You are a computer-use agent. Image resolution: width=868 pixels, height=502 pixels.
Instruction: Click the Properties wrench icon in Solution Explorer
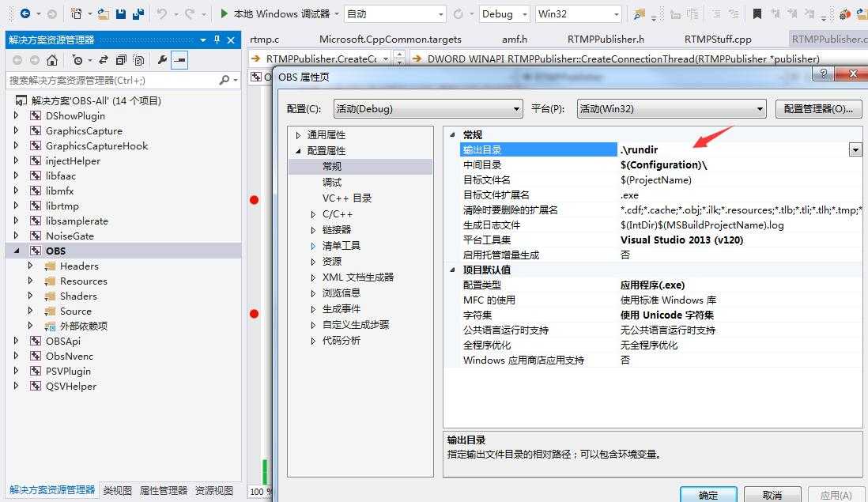(x=162, y=60)
